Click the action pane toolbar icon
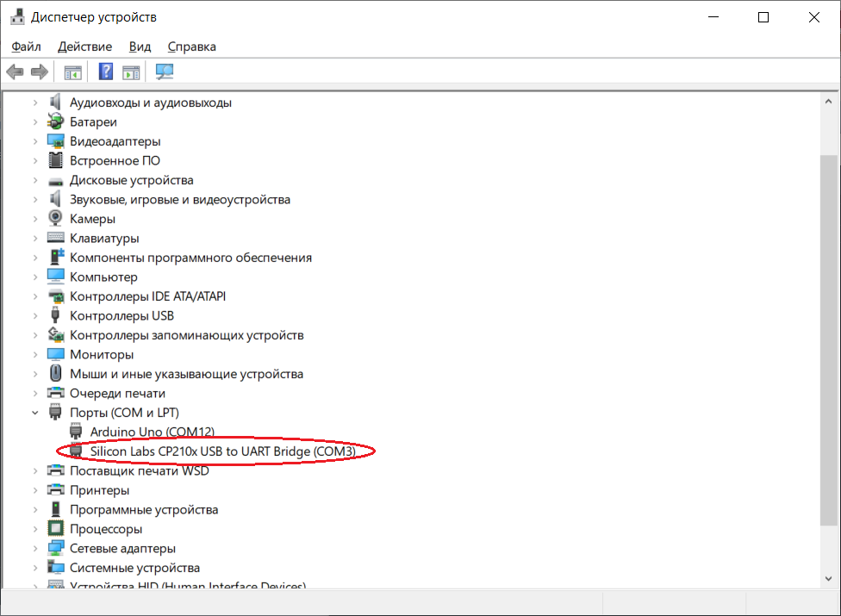Viewport: 841px width, 616px height. [x=131, y=72]
